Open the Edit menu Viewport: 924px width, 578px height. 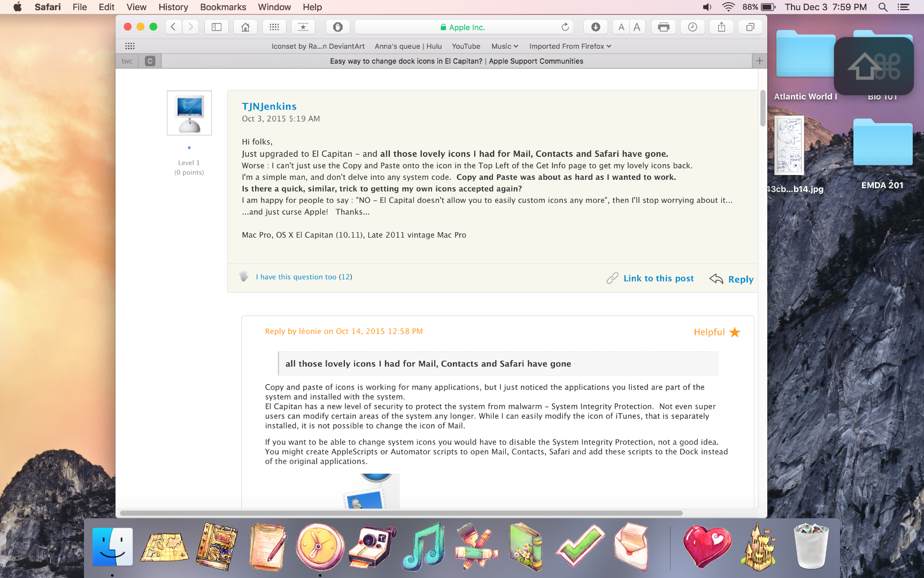point(106,7)
